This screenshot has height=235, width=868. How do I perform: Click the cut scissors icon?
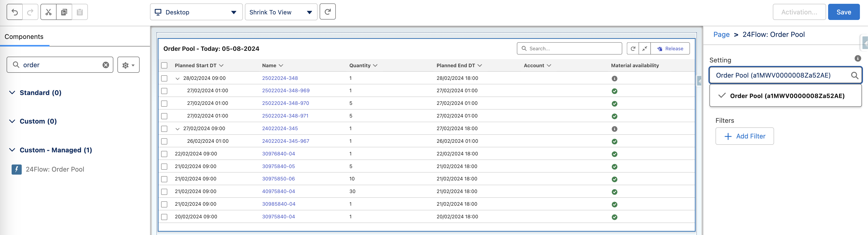point(48,12)
